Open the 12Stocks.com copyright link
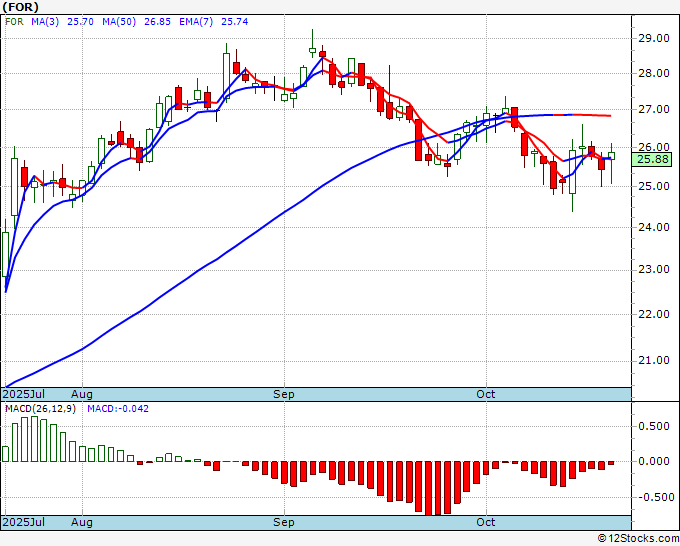The height and width of the screenshot is (546, 680). [638, 539]
